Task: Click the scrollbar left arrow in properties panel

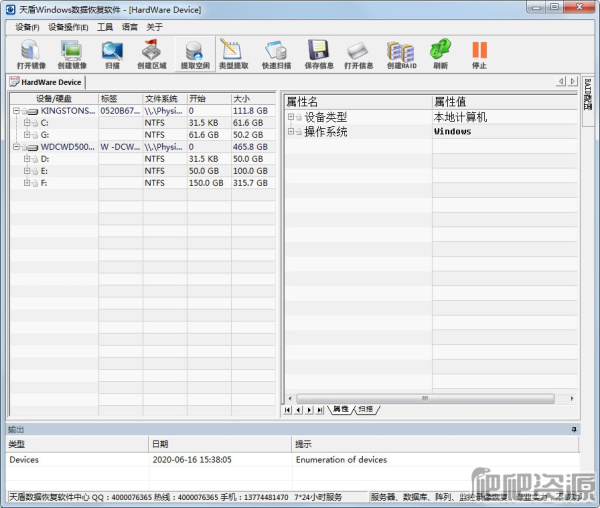Action: [x=290, y=399]
